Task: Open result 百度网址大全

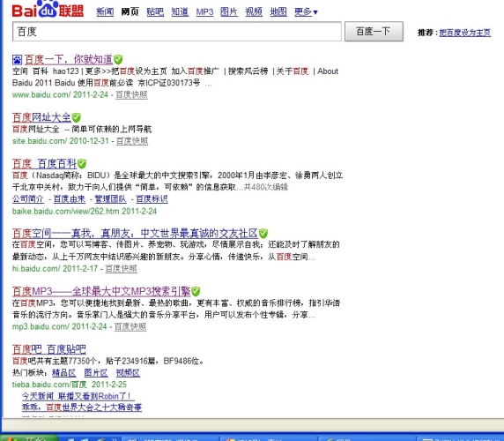Action: pos(41,117)
